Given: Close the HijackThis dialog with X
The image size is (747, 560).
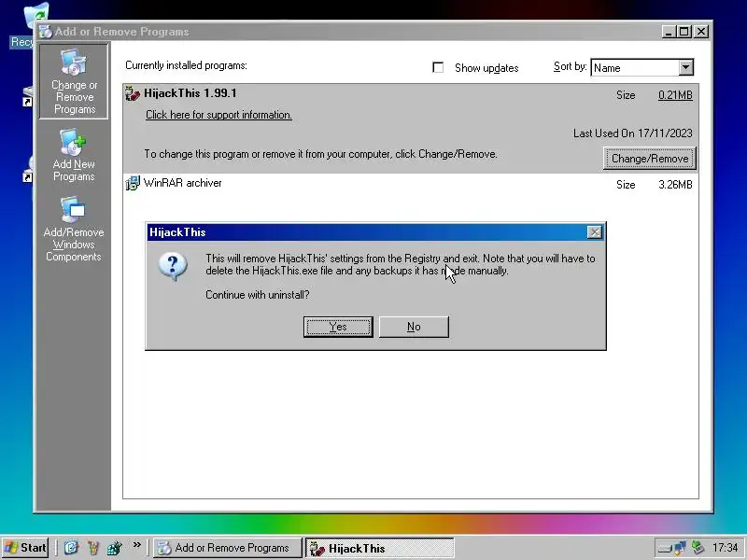Looking at the screenshot, I should click(594, 231).
